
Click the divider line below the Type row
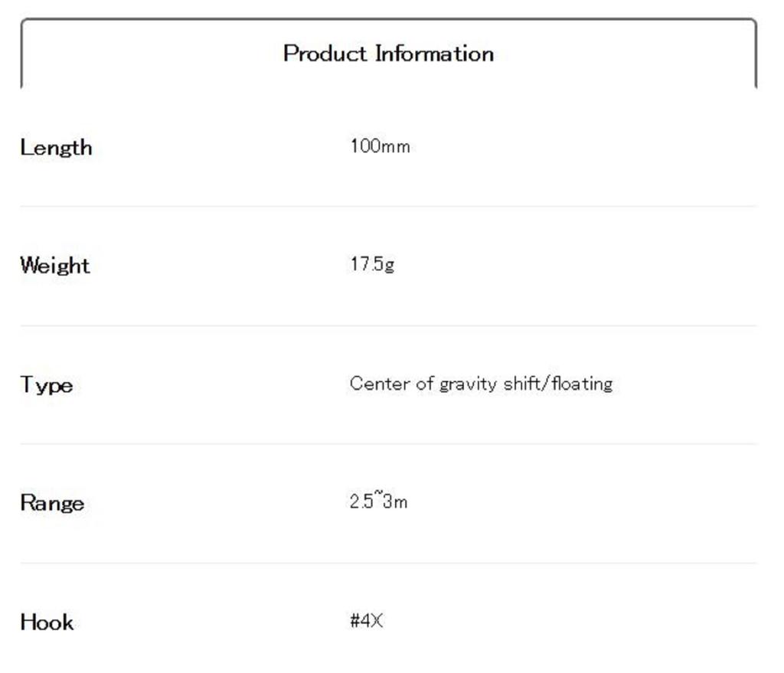pyautogui.click(x=387, y=444)
